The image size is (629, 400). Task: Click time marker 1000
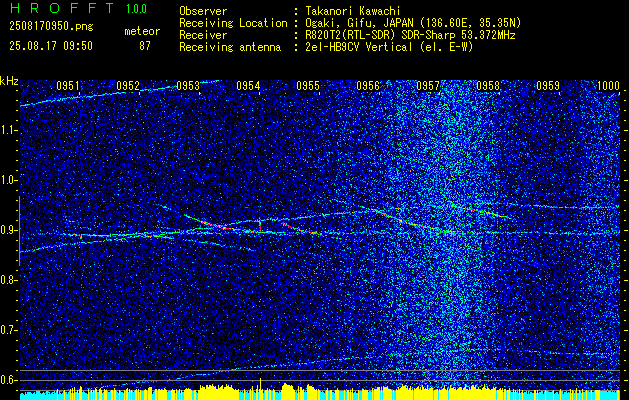608,86
